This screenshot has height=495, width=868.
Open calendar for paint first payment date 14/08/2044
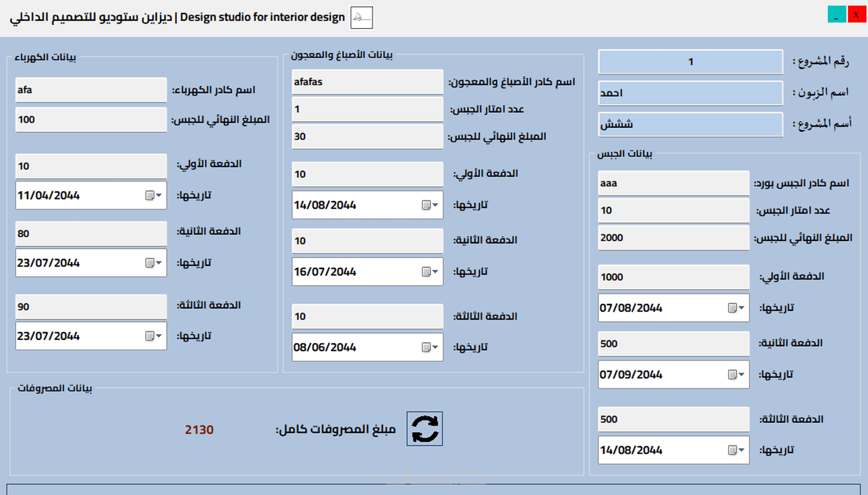(x=429, y=205)
